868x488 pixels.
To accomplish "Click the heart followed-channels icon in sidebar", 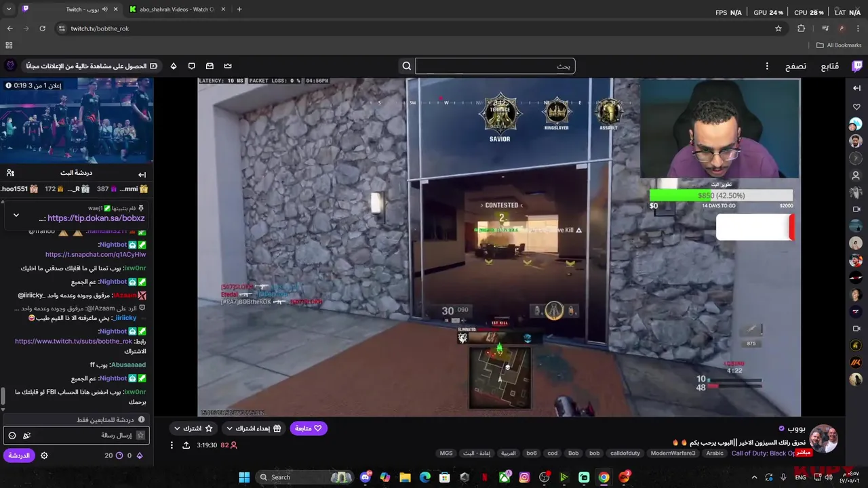I will pos(856,107).
